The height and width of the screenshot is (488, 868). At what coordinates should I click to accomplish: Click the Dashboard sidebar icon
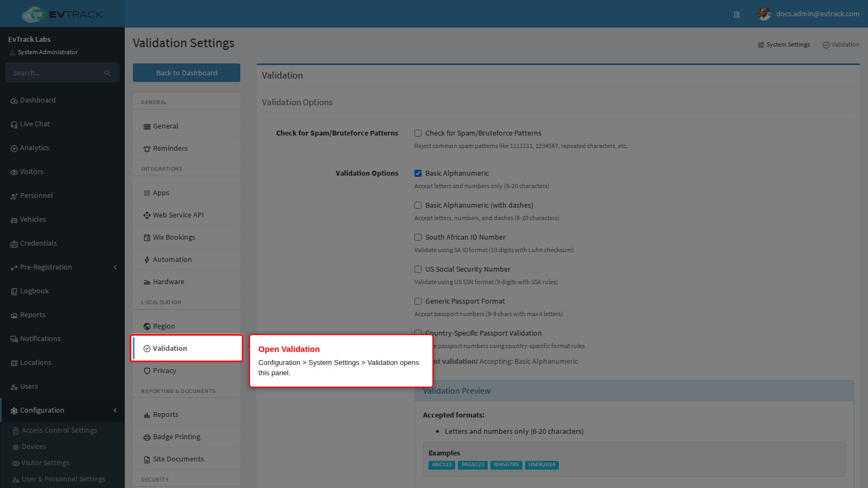pos(14,101)
